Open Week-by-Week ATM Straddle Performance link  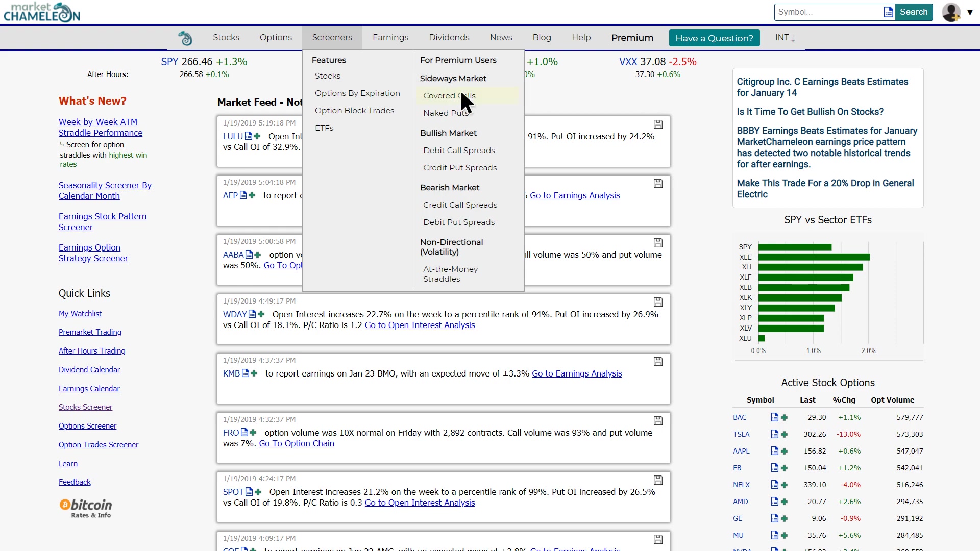click(x=101, y=128)
